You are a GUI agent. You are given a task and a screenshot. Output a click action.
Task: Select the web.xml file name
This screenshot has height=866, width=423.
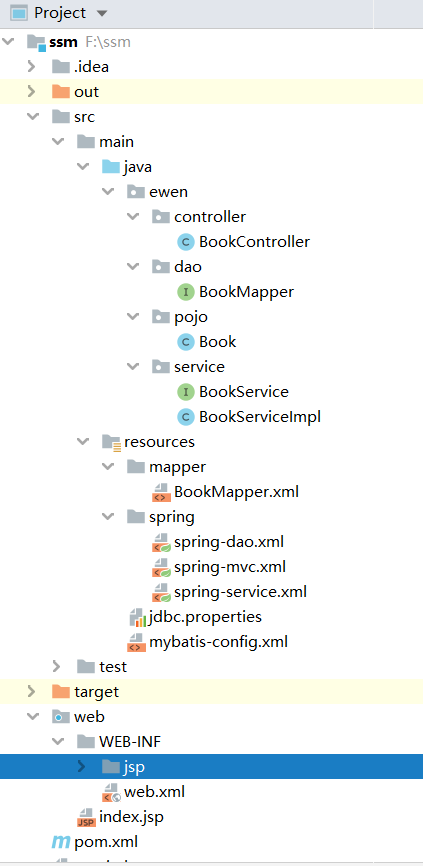154,792
